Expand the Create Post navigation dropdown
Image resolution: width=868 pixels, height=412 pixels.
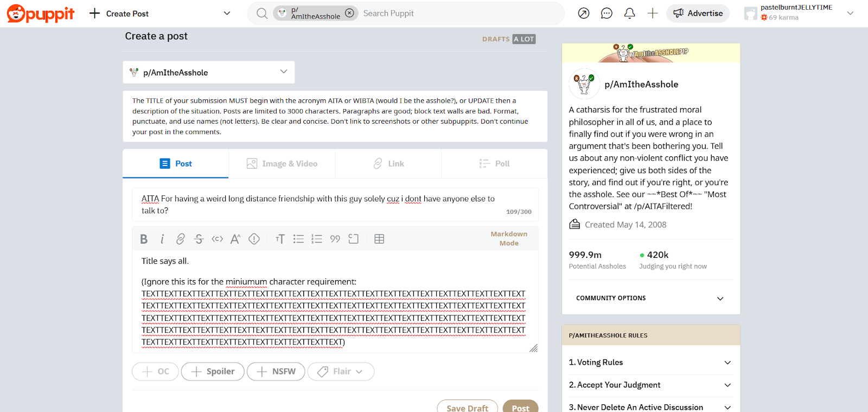click(227, 14)
